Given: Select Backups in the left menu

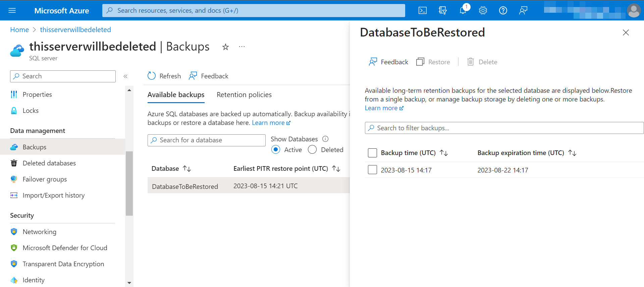Looking at the screenshot, I should [62, 147].
